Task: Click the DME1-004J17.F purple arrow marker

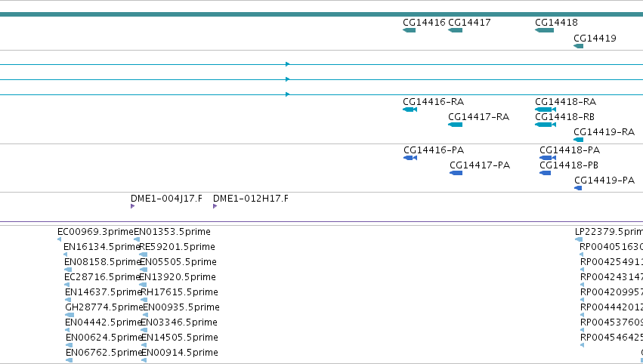Action: coord(132,206)
